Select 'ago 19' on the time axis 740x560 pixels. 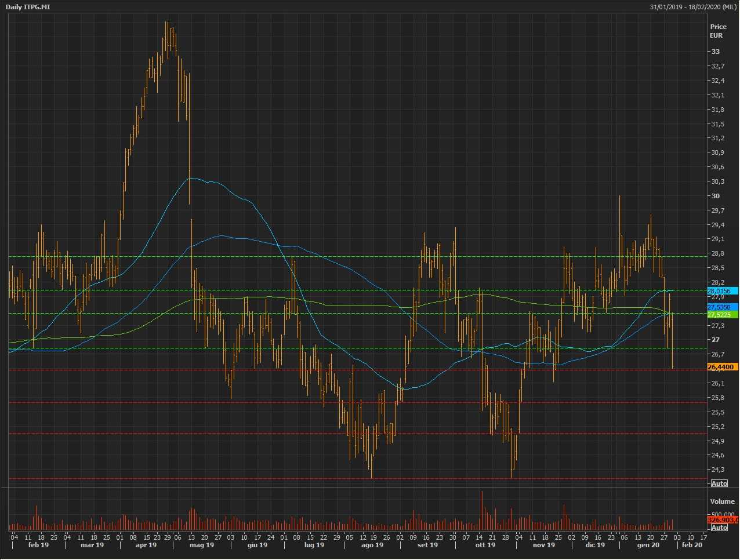point(372,545)
